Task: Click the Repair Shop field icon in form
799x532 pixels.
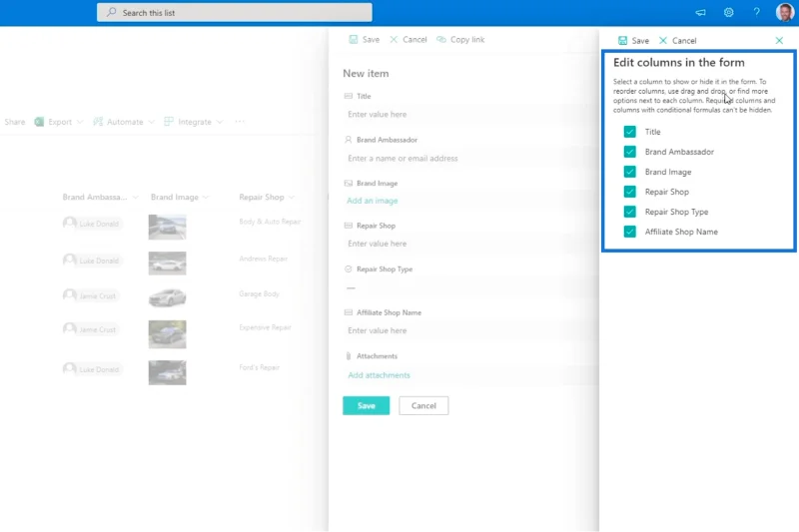Action: pos(348,226)
